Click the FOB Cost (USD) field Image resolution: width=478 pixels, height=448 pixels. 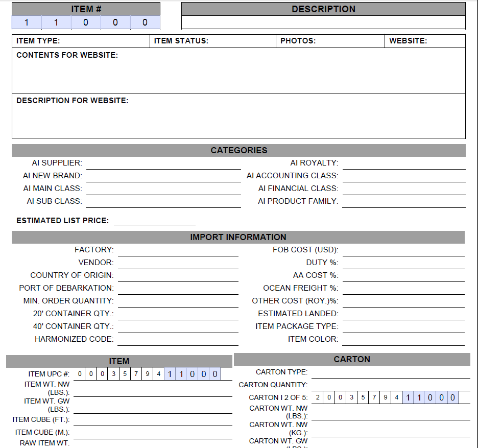click(403, 250)
